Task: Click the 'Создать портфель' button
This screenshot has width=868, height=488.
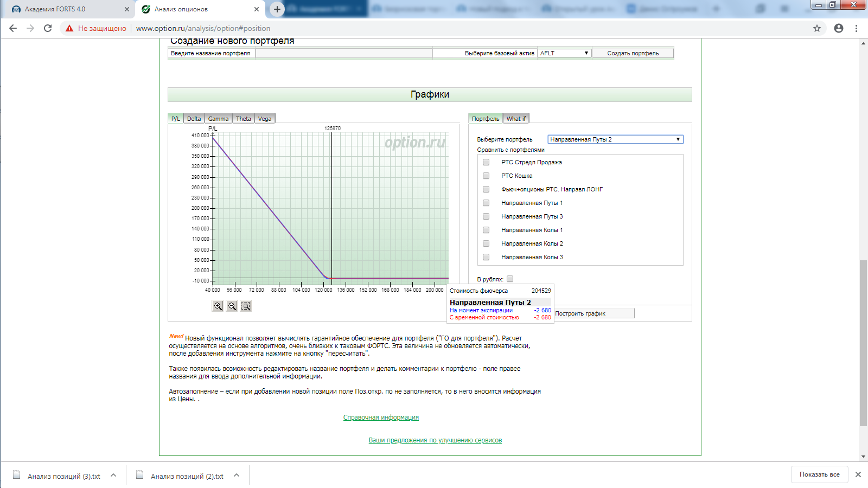Action: point(633,53)
